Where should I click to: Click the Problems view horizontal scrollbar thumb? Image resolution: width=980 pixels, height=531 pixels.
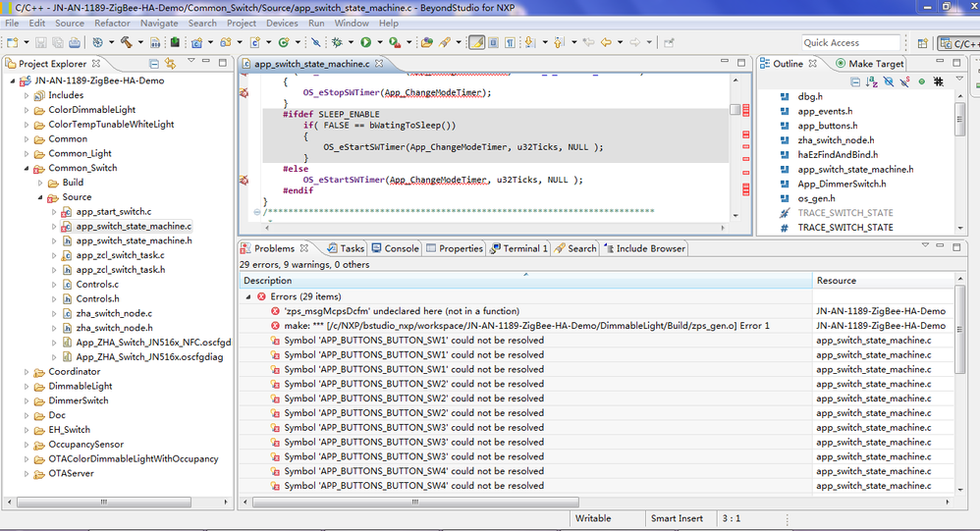pos(415,502)
